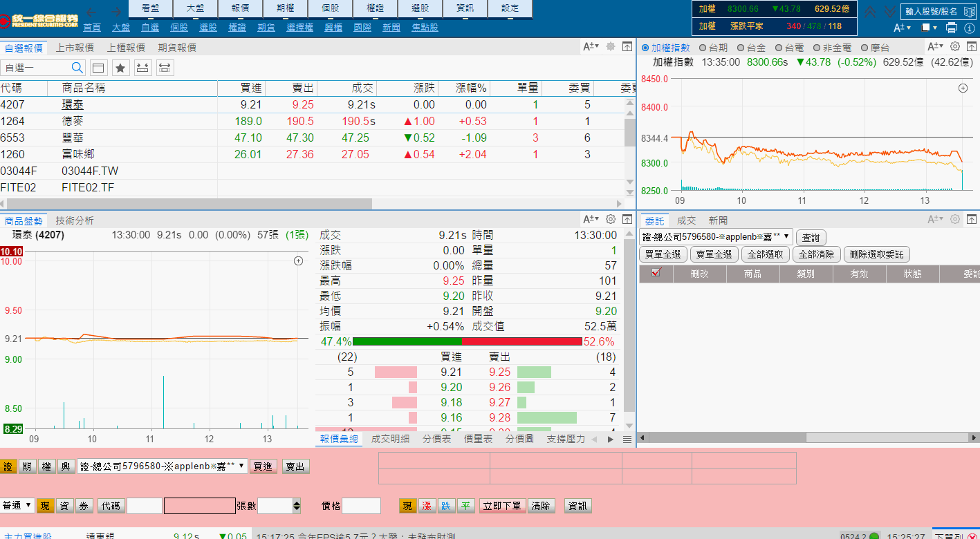
Task: Open the account dropdown in the order entry bar
Action: (161, 466)
